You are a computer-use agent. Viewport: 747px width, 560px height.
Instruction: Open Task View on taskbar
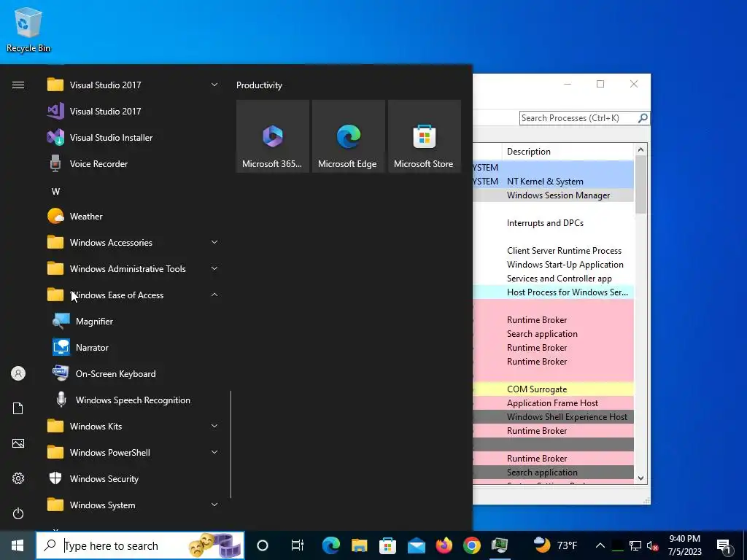coord(298,545)
